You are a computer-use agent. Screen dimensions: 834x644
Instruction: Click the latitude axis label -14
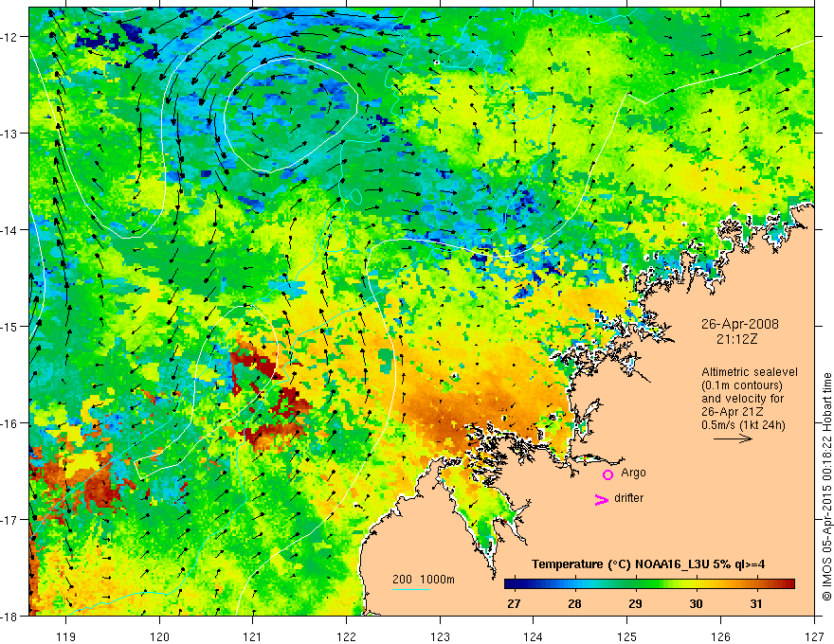(x=9, y=230)
